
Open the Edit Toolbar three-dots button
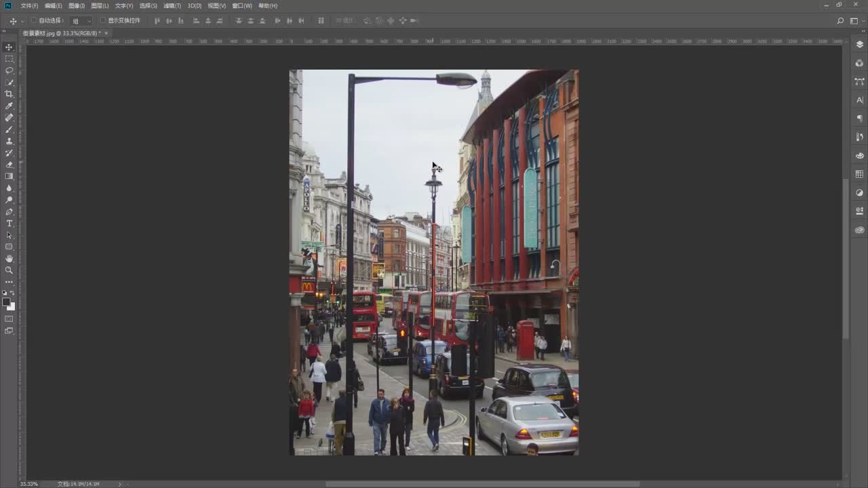pos(9,281)
